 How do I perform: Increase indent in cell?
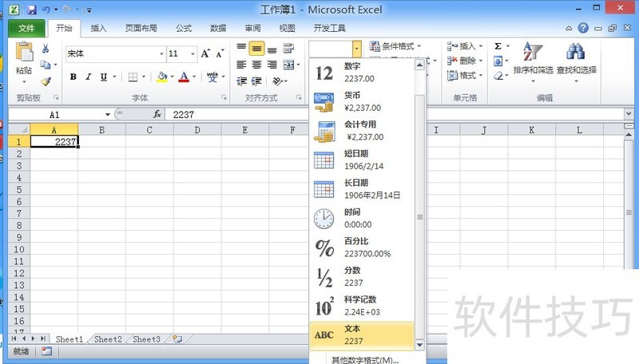256,81
